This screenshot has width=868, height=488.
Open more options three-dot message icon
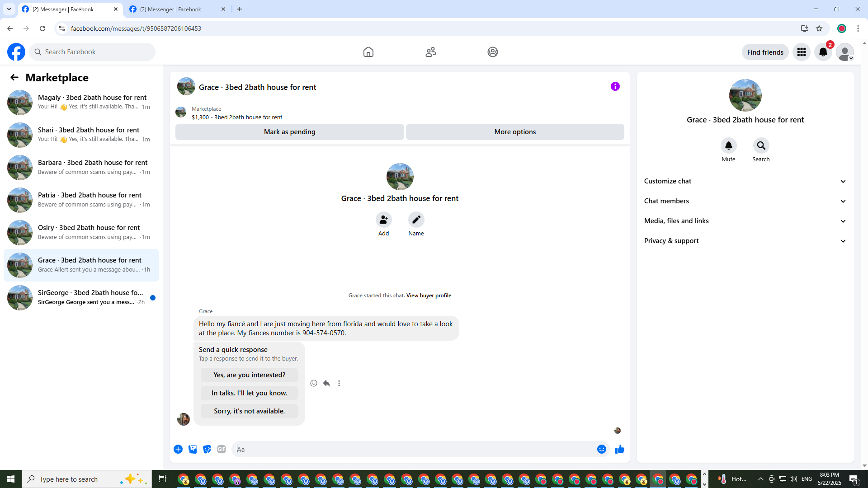point(339,383)
